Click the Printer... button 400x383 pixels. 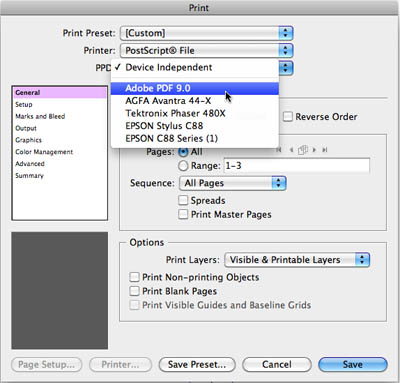tap(120, 365)
